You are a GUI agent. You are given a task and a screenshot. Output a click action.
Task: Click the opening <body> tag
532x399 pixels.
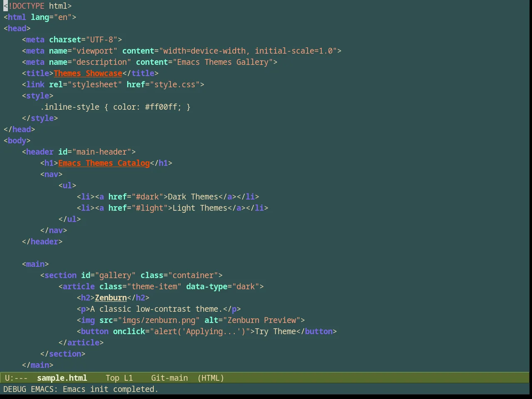pos(17,140)
